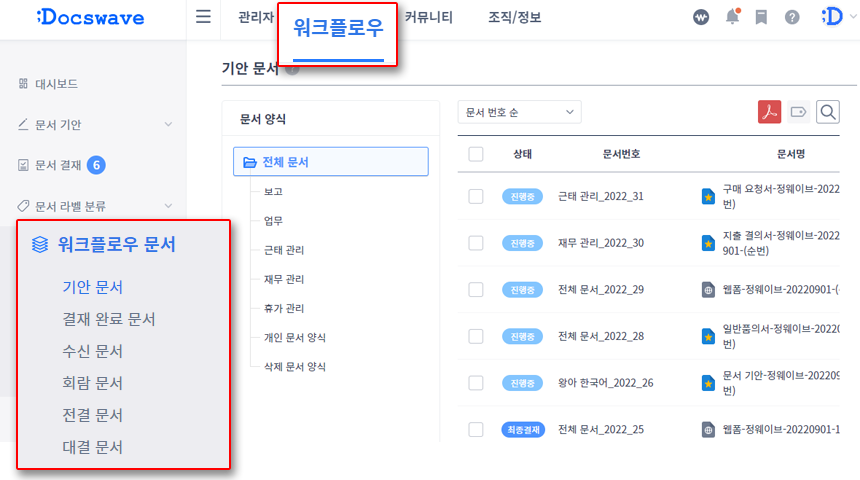
Task: Check the 전체 문서_2022_28 row checkbox
Action: click(x=476, y=336)
